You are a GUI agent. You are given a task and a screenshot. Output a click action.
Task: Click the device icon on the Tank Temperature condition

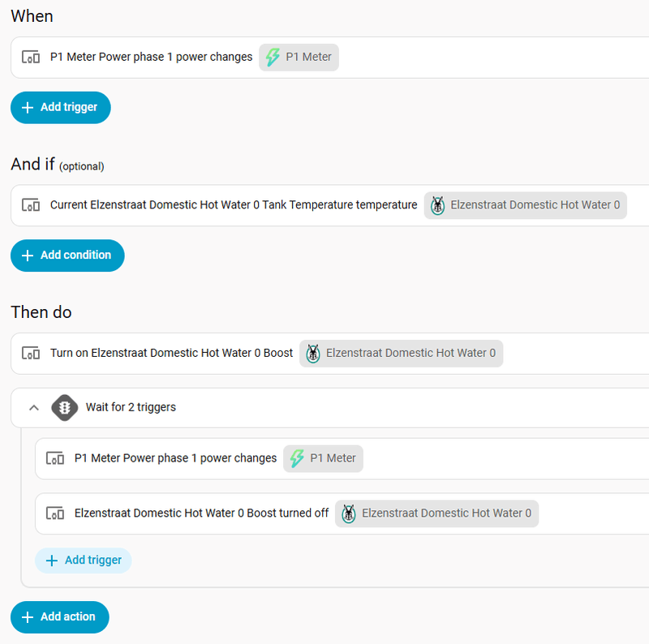point(31,205)
